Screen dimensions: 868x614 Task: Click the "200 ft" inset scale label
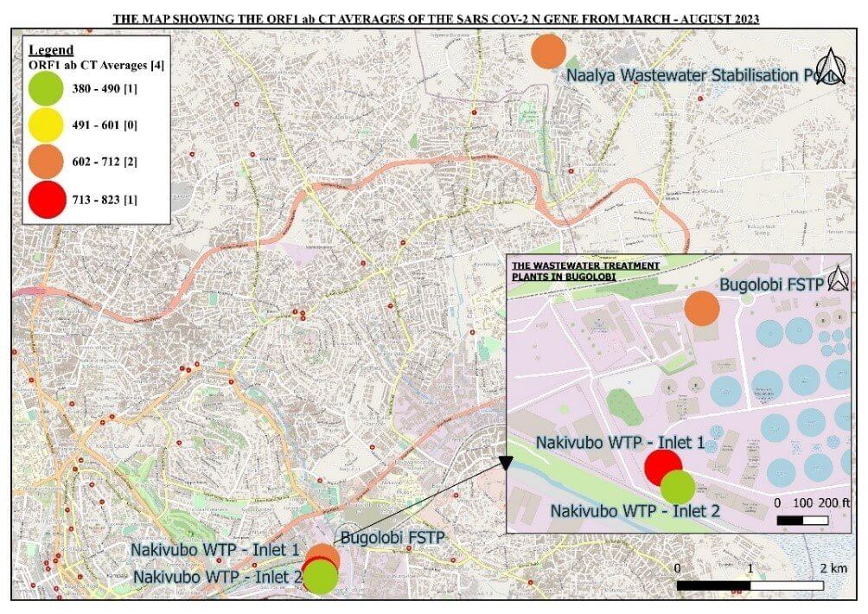[x=834, y=502]
